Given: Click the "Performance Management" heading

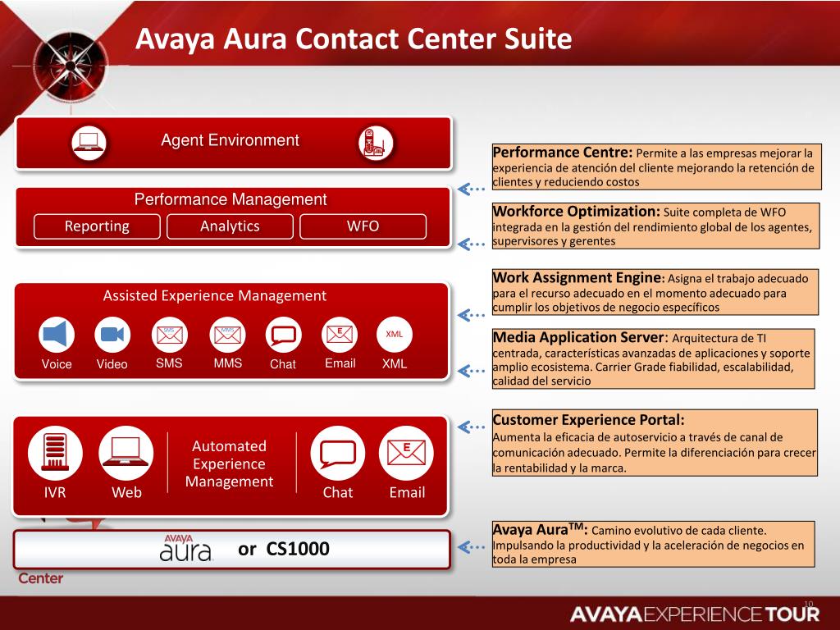Looking at the screenshot, I should click(231, 199).
